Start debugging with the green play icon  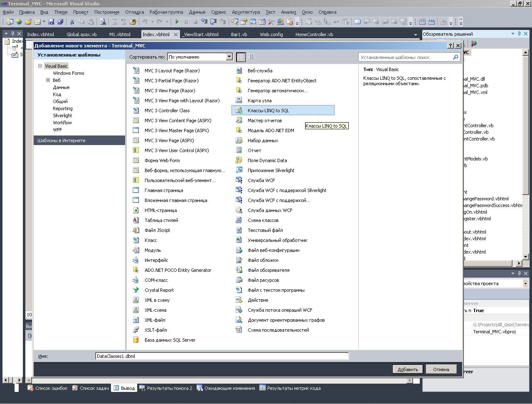177,22
